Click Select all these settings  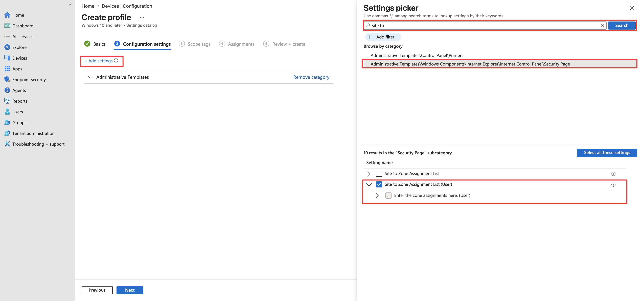(607, 153)
